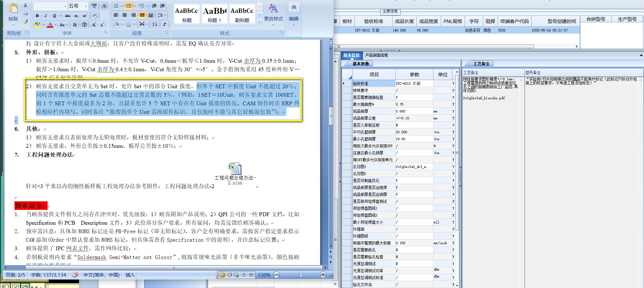Toggle Bold formatting in Word ribbon

[x=37, y=16]
